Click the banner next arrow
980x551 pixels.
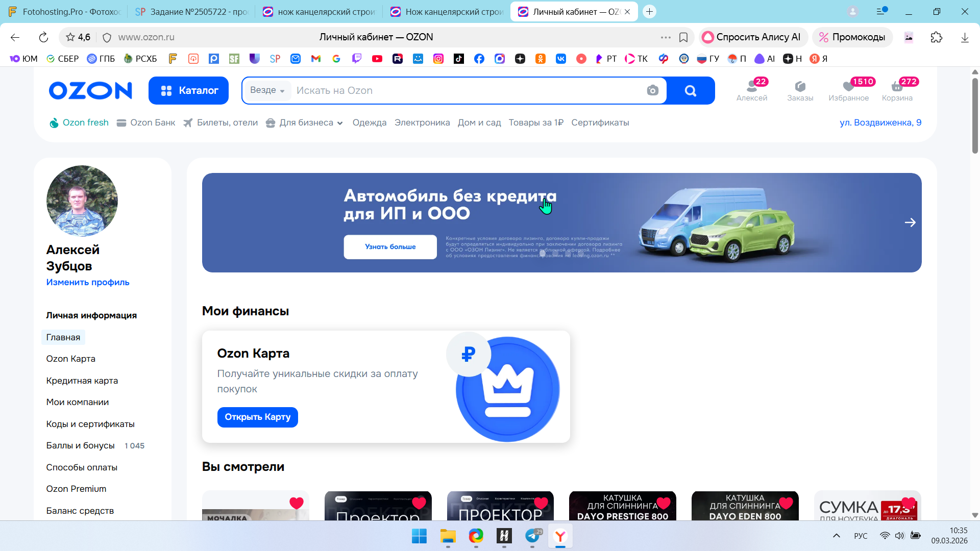910,223
